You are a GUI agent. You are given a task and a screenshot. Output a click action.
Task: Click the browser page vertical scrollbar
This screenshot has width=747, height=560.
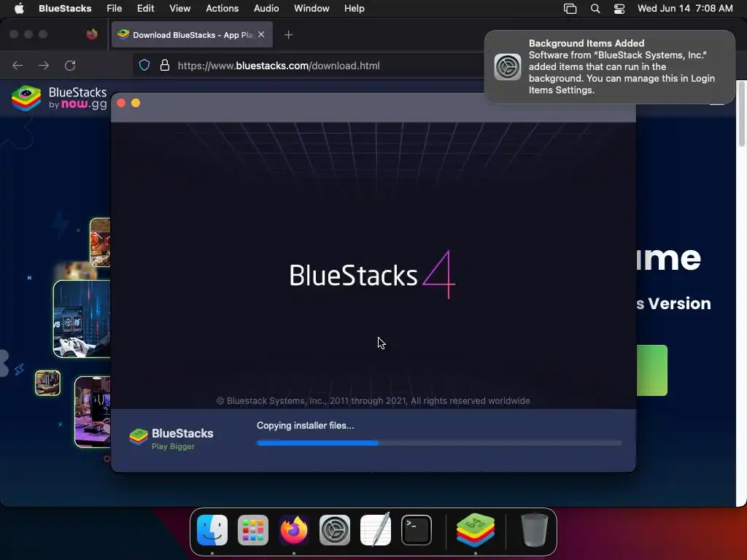[741, 114]
